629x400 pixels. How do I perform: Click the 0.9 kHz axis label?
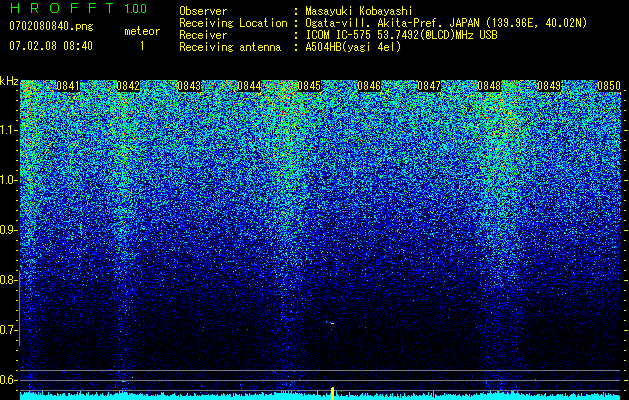point(9,230)
